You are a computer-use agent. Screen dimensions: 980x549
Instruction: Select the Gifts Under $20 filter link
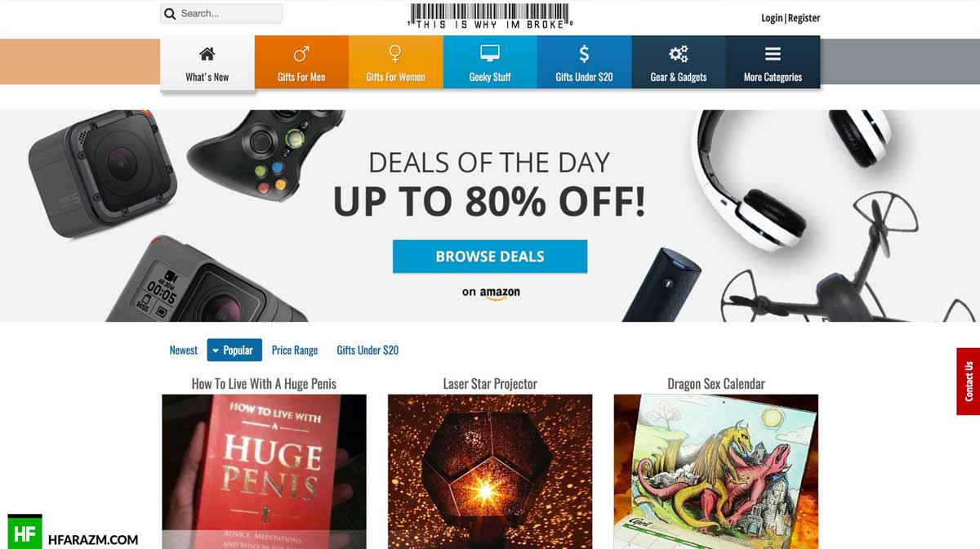[x=367, y=350]
